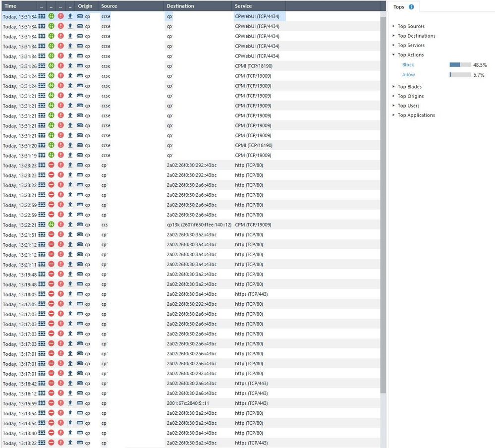Screen dimensions: 495x448
Task: Click the green accept icon in the 13:31:26 row
Action: [x=51, y=66]
